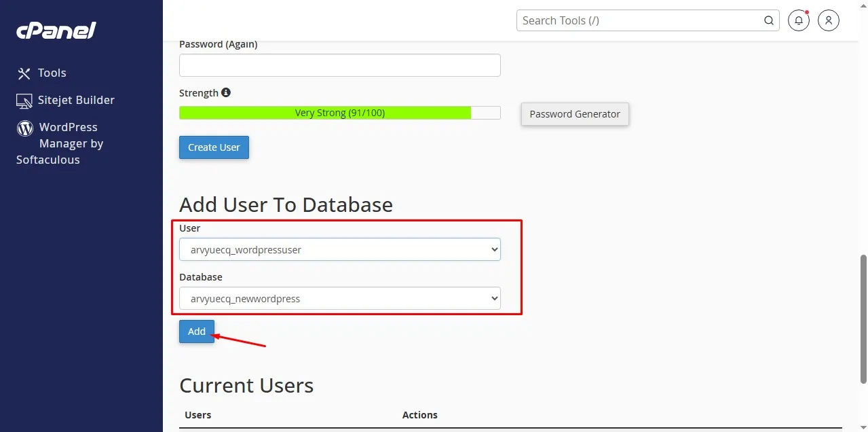Click the Password (Again) input field
The height and width of the screenshot is (432, 868).
(x=339, y=65)
